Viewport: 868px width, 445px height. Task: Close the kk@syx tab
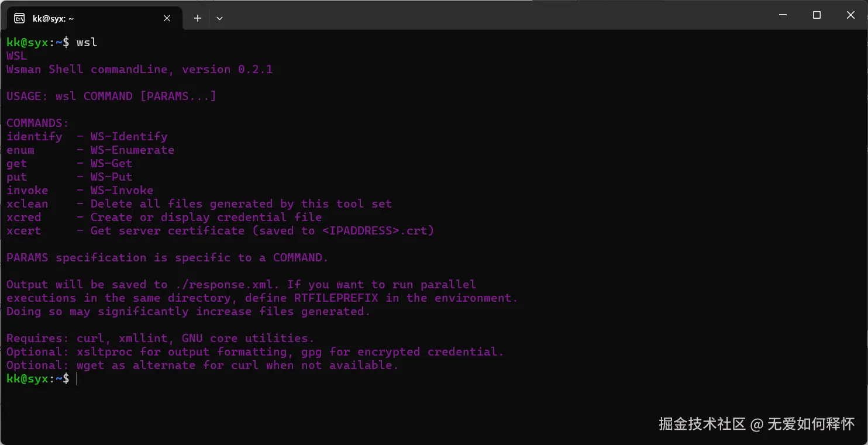[167, 18]
